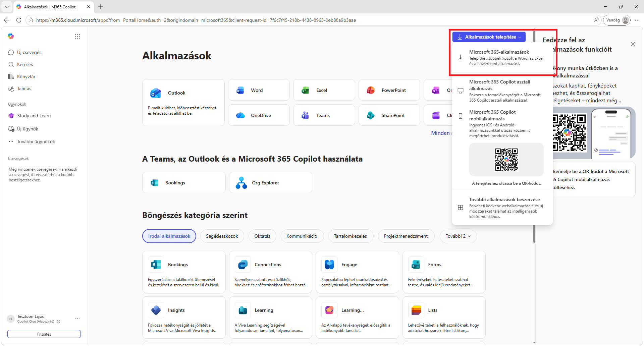Open the Vendég guest profile button
644x346 pixels.
616,20
